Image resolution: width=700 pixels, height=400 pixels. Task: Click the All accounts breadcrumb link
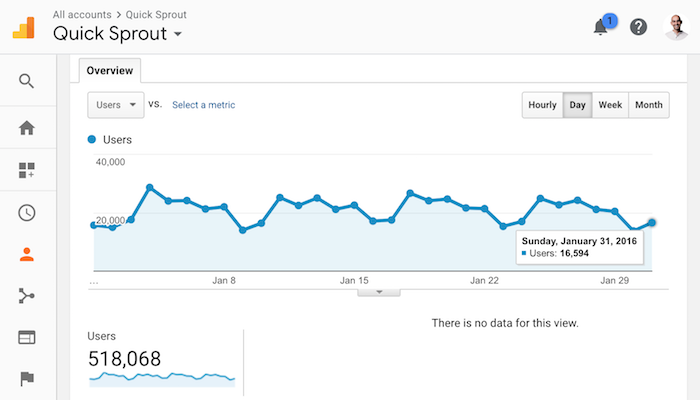click(x=82, y=15)
